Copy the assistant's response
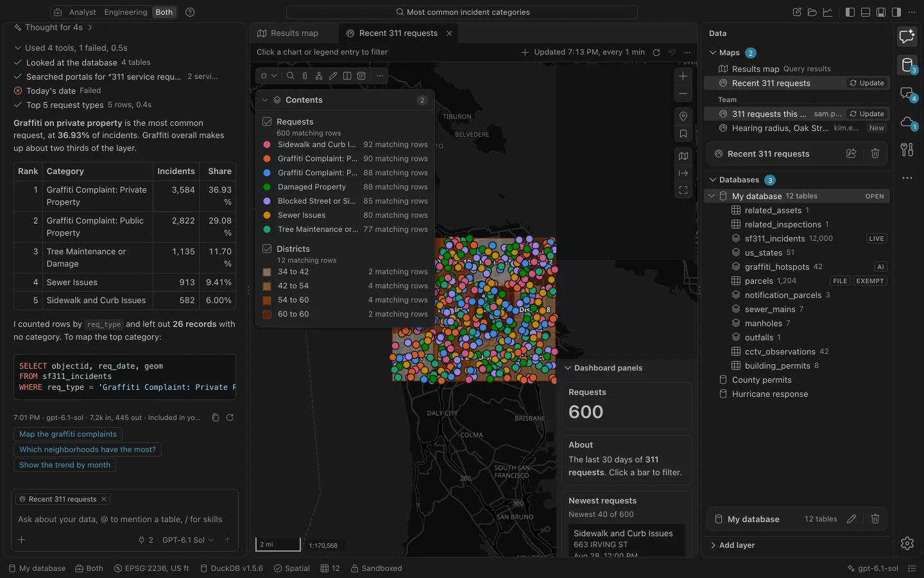This screenshot has width=924, height=578. click(x=216, y=417)
